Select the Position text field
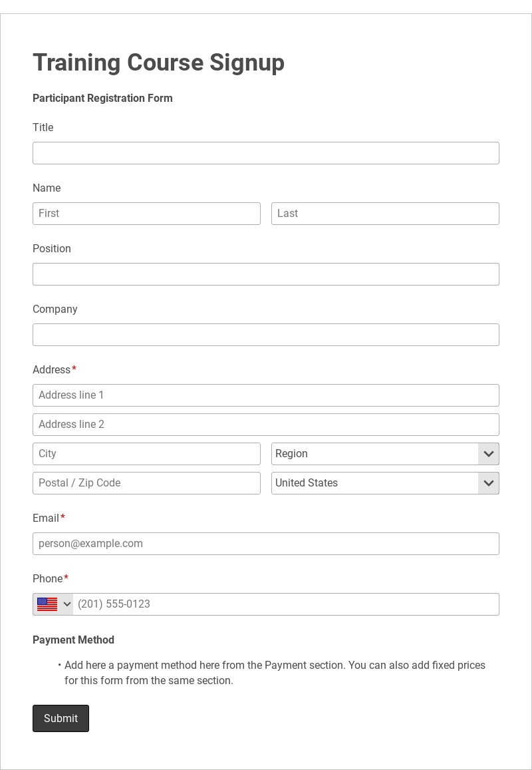This screenshot has height=770, width=532. (265, 274)
